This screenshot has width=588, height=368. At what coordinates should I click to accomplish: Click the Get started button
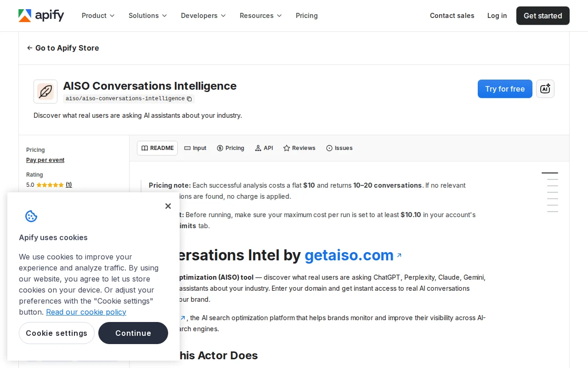click(x=543, y=16)
